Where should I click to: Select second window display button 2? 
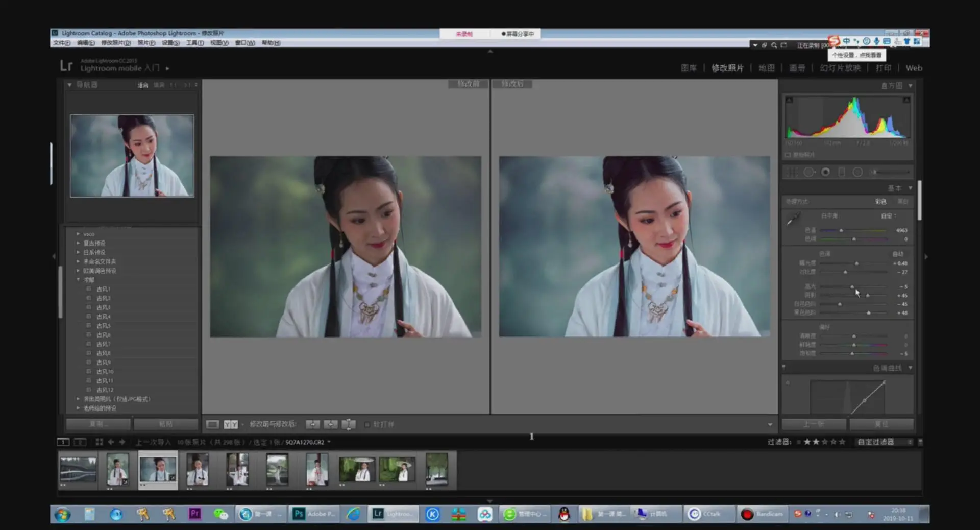(x=80, y=442)
